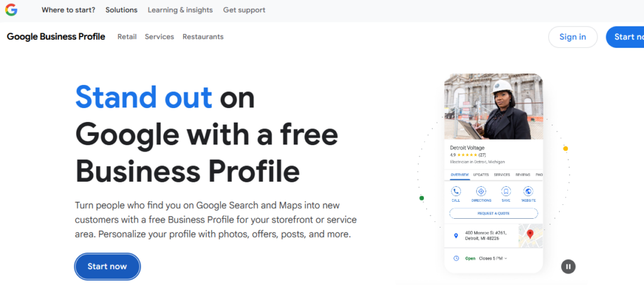Click the star rating on Detroit Voltage

pos(467,155)
